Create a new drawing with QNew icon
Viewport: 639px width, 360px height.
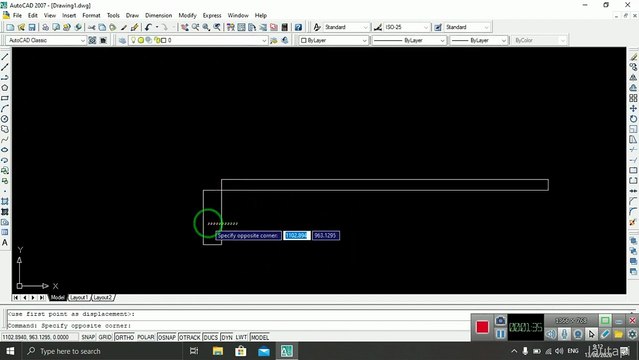(10, 27)
